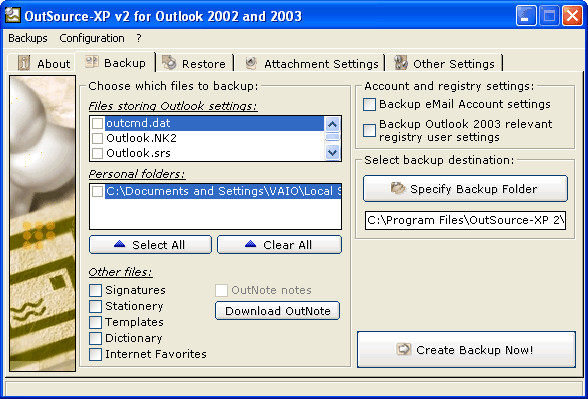The width and height of the screenshot is (588, 399).
Task: Switch to the Other Settings tab
Action: pos(445,63)
